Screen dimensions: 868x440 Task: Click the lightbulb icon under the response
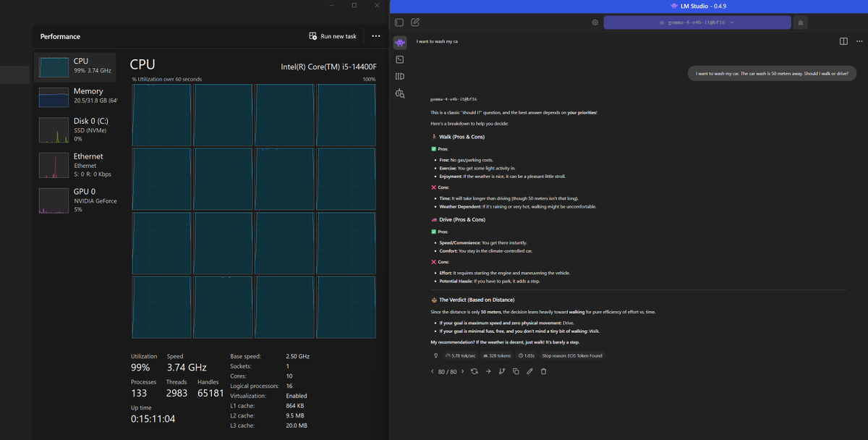pos(435,355)
